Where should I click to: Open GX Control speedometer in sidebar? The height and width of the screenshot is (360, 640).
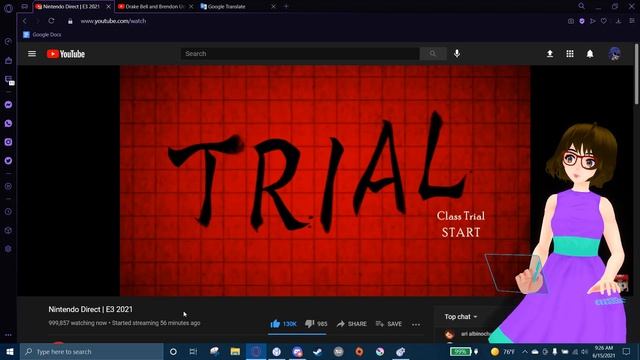[x=8, y=42]
